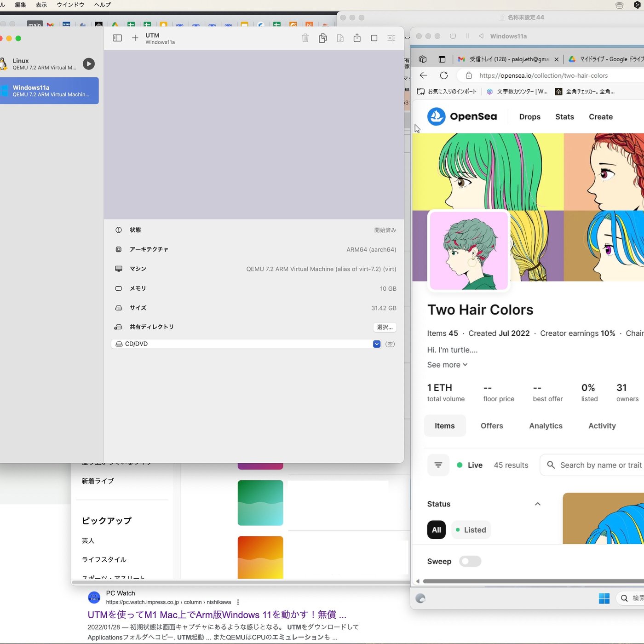
Task: Click the filter icon beside Live
Action: click(x=438, y=465)
